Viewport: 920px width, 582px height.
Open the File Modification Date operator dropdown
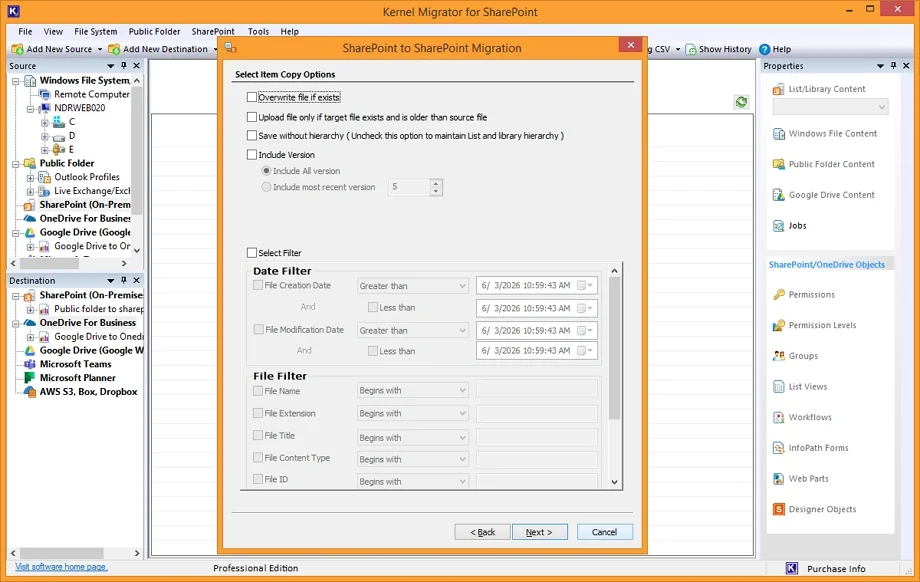[413, 330]
